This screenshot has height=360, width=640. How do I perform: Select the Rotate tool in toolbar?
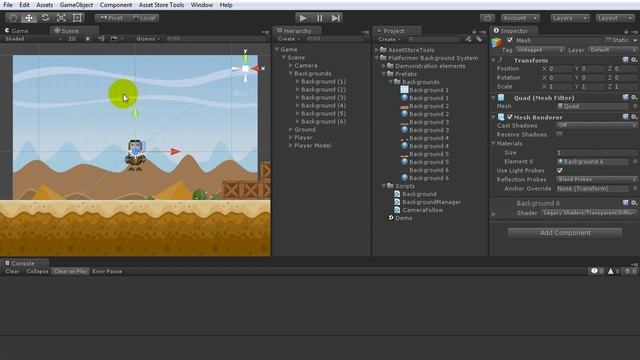pyautogui.click(x=45, y=18)
